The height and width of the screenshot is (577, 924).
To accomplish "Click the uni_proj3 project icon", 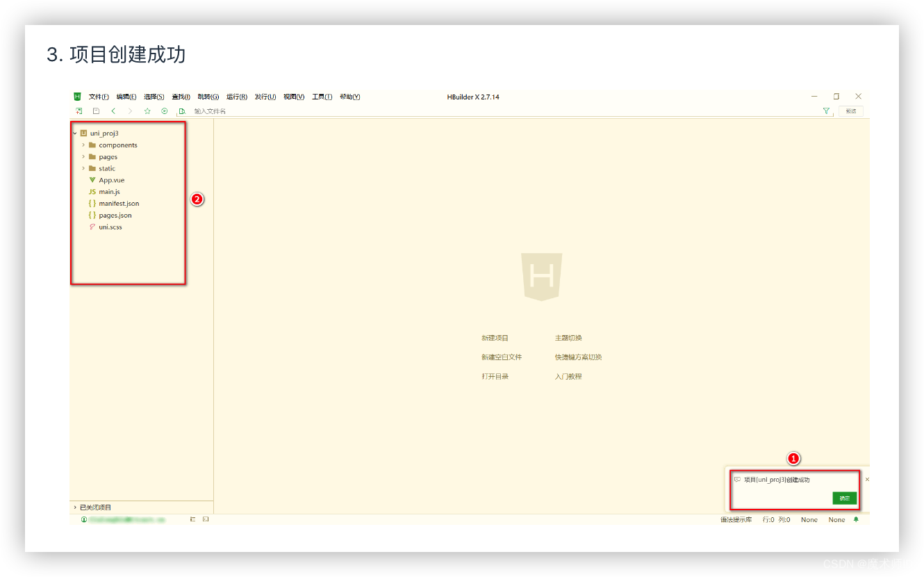I will (83, 133).
